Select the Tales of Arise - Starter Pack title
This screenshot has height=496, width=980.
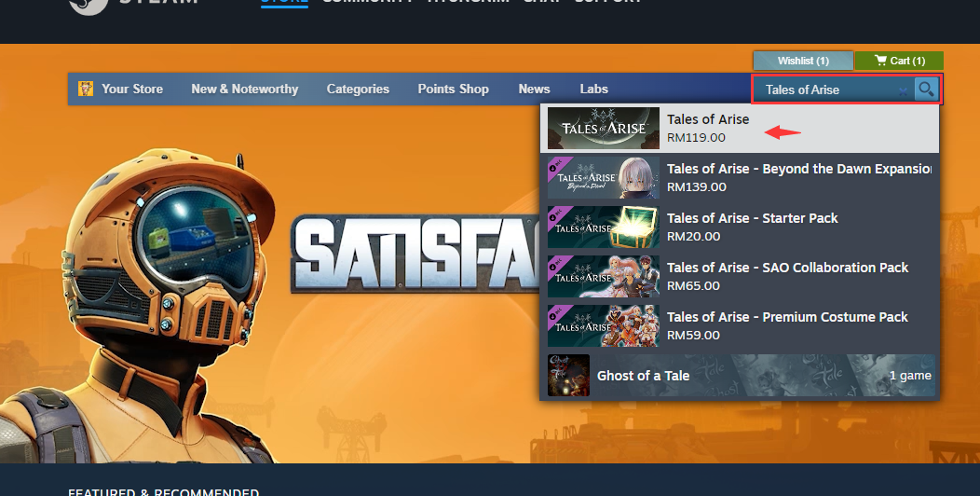[x=752, y=217]
